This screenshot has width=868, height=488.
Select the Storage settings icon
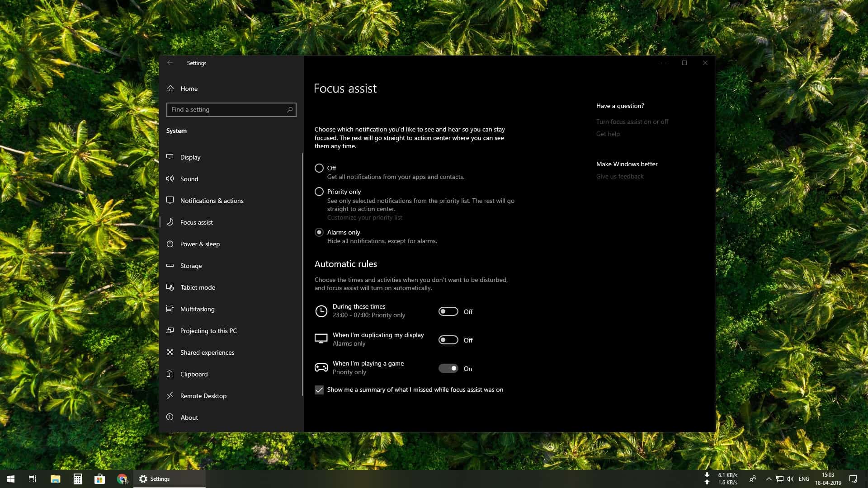(170, 265)
